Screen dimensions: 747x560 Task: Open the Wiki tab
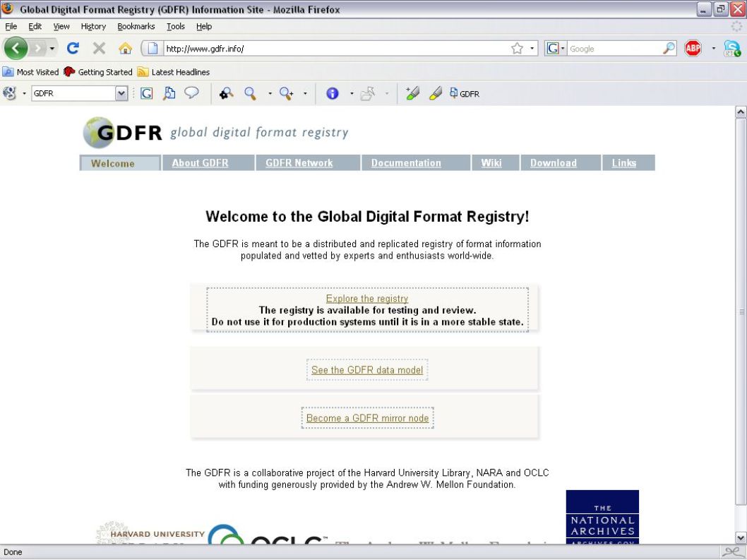point(496,162)
